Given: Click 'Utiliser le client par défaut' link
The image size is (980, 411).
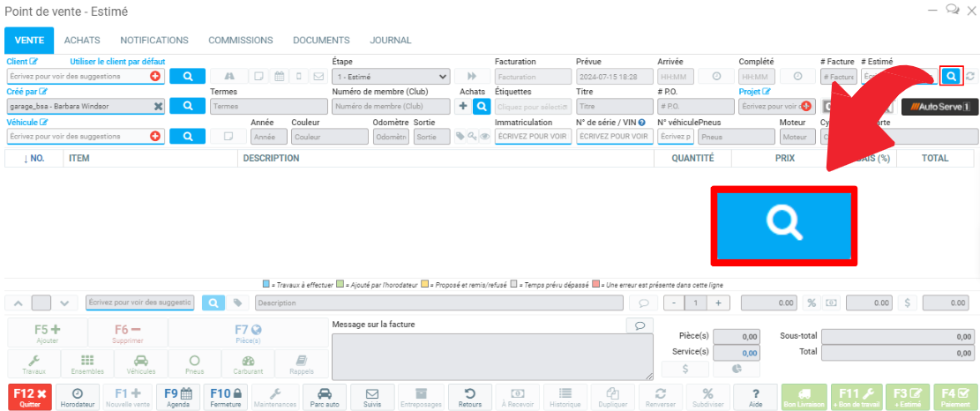Looking at the screenshot, I should (117, 62).
